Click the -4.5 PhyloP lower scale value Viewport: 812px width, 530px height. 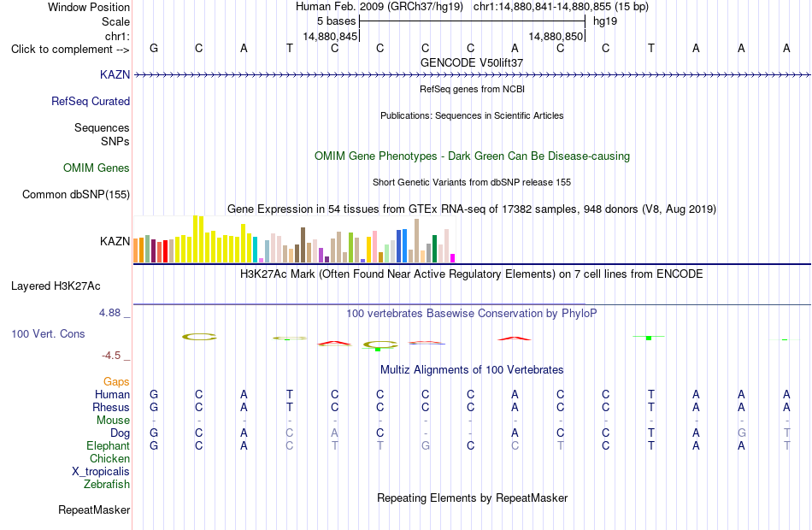pos(111,356)
